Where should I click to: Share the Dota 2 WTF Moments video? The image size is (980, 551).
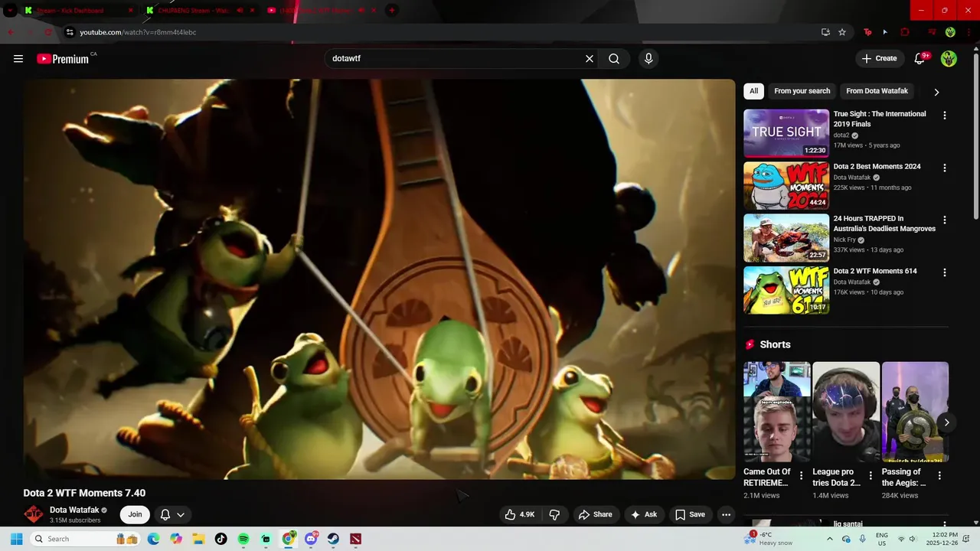595,514
